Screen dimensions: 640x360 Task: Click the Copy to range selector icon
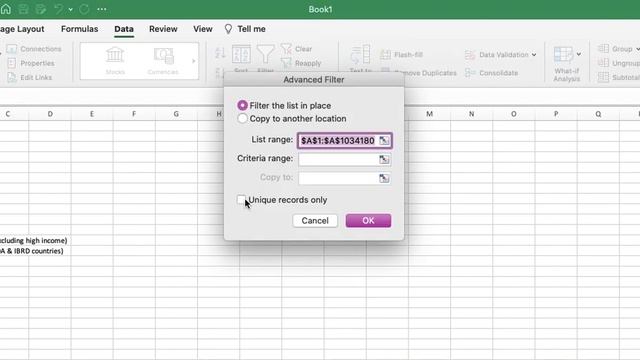click(384, 178)
